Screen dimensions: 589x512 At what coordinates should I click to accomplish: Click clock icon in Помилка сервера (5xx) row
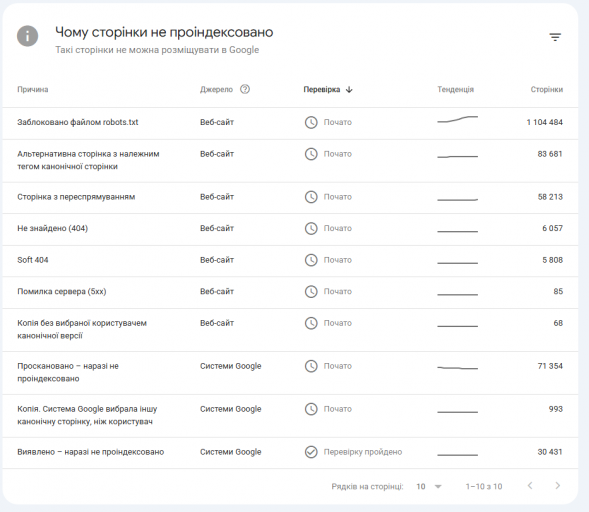(x=311, y=291)
